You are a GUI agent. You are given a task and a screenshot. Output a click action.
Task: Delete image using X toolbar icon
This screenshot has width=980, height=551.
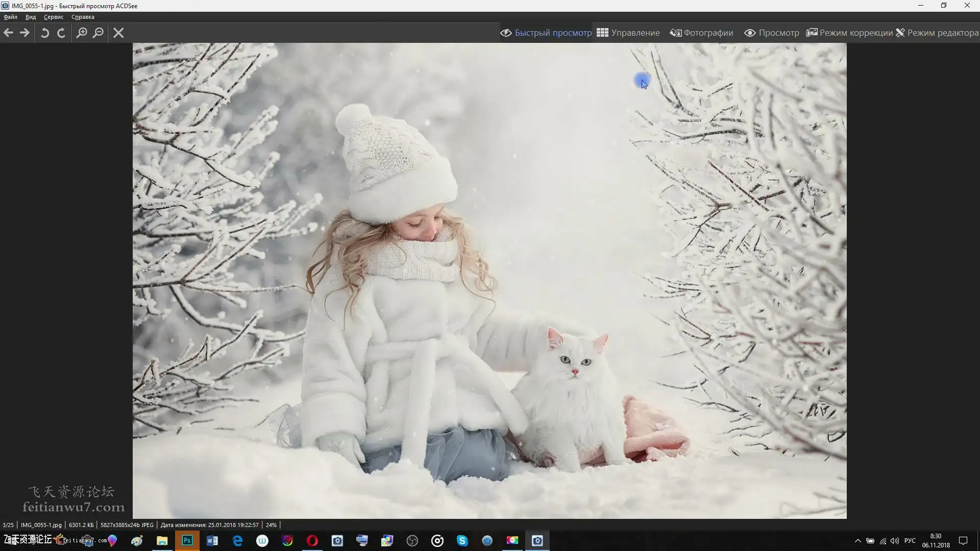point(118,33)
